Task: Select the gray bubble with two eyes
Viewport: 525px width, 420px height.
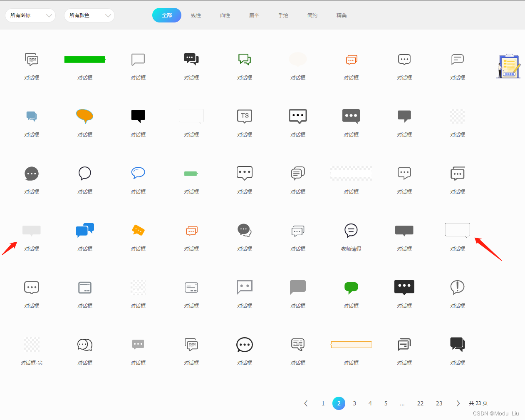Action: pyautogui.click(x=245, y=287)
